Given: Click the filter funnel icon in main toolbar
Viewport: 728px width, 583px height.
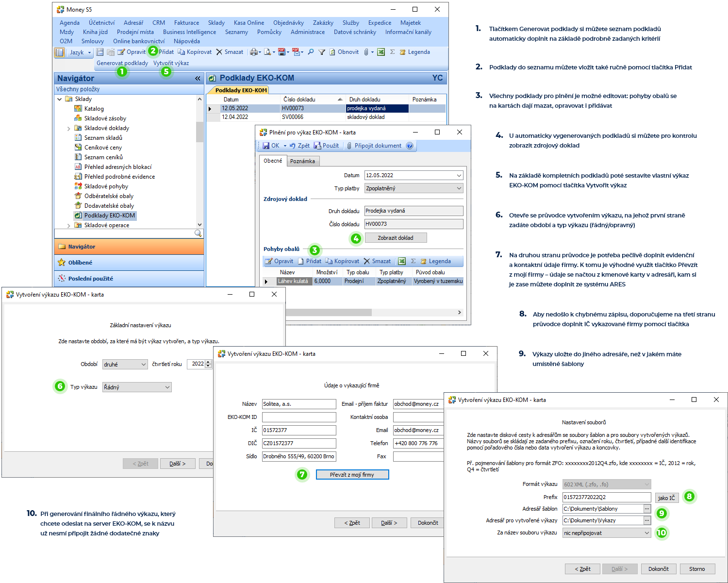Looking at the screenshot, I should (x=322, y=52).
